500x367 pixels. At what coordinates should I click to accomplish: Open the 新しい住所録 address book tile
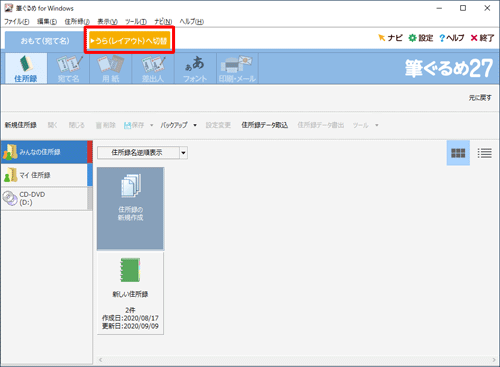pyautogui.click(x=130, y=294)
